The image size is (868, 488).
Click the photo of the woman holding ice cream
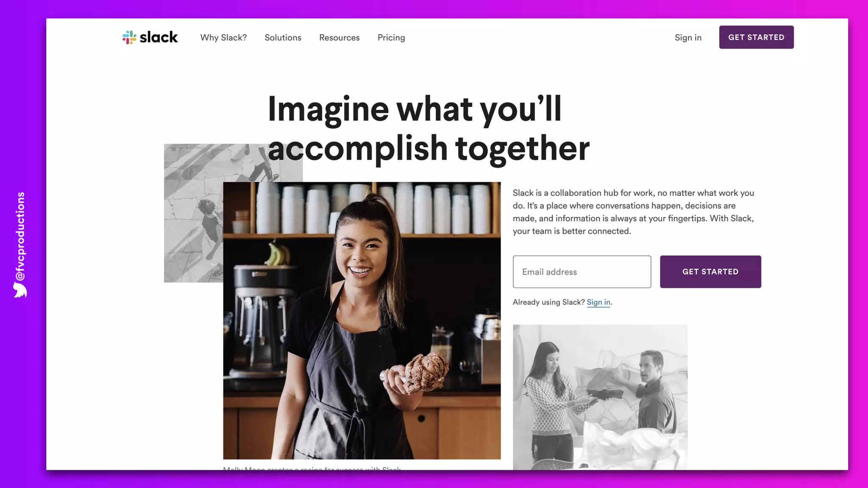coord(362,321)
